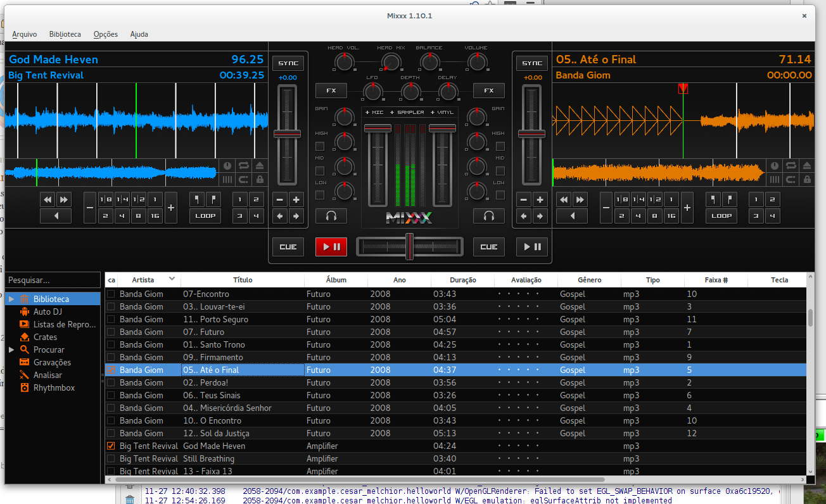The width and height of the screenshot is (826, 504).
Task: Click the Pesquisar search field
Action: pos(53,279)
